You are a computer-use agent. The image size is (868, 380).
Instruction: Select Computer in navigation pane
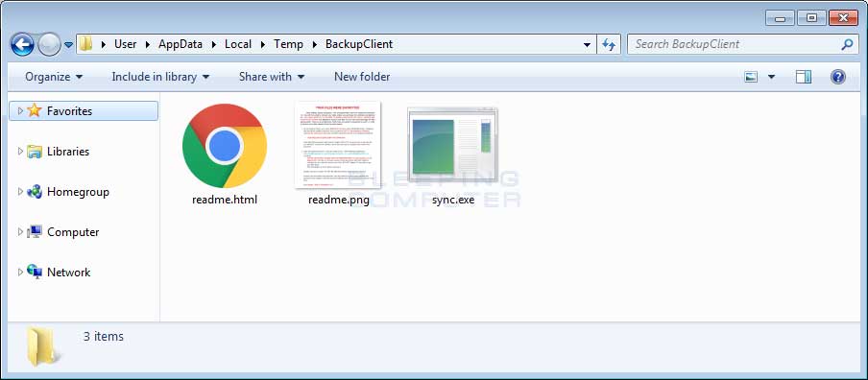pyautogui.click(x=73, y=232)
